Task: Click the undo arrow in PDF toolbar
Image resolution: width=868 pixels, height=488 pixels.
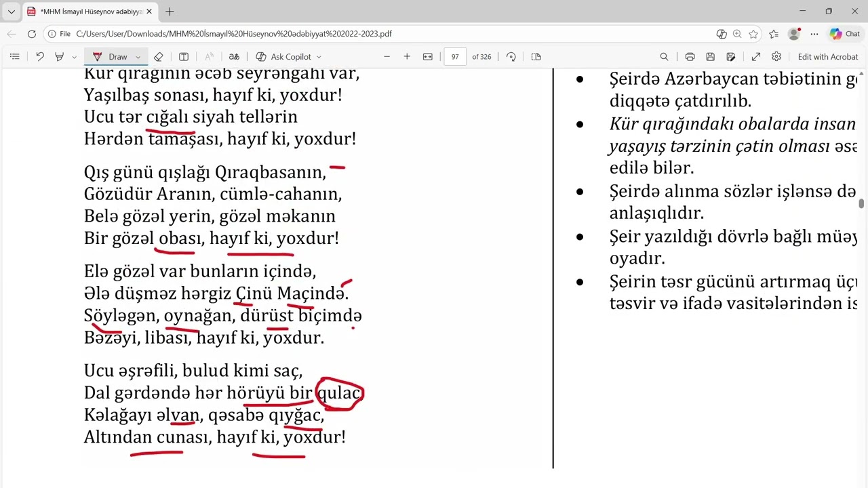Action: [40, 57]
